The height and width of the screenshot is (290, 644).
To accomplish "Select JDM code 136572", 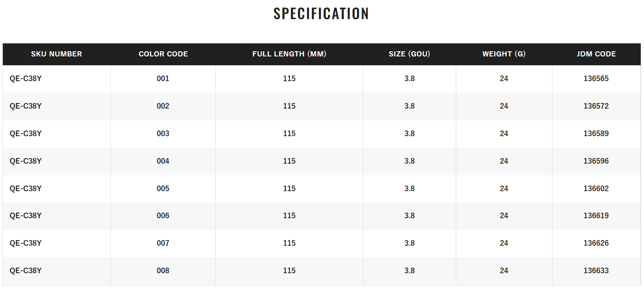I will (596, 106).
